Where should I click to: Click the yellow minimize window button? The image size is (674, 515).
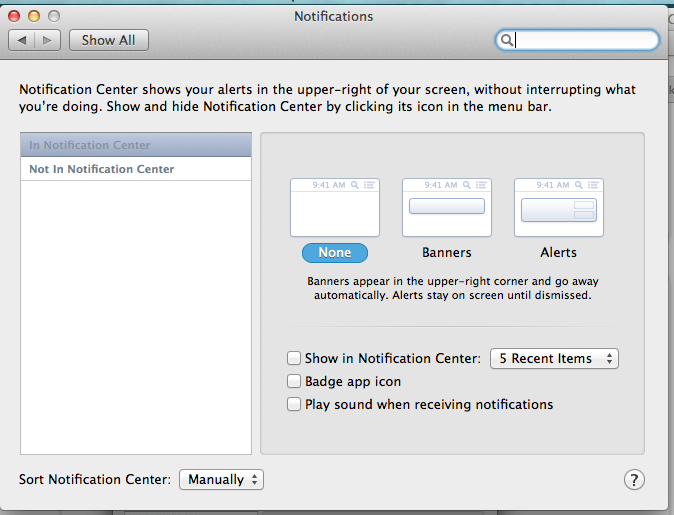(x=34, y=17)
